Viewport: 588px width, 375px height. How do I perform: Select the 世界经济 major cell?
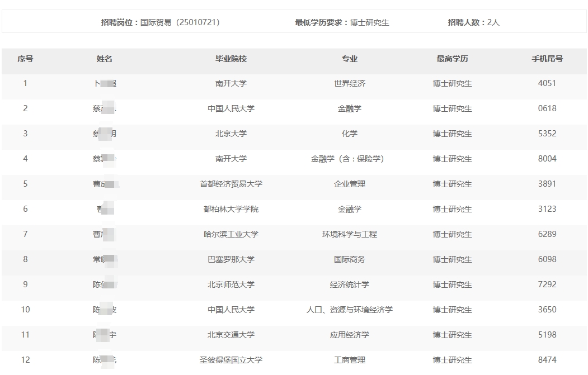(350, 83)
